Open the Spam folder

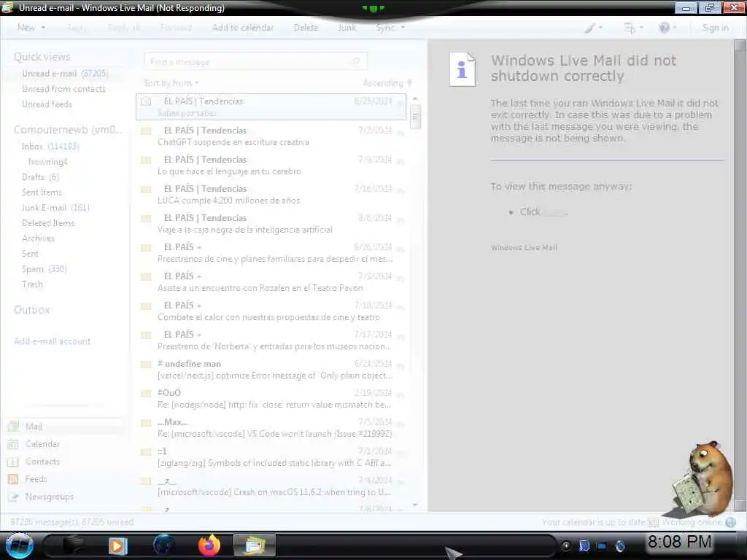44,269
